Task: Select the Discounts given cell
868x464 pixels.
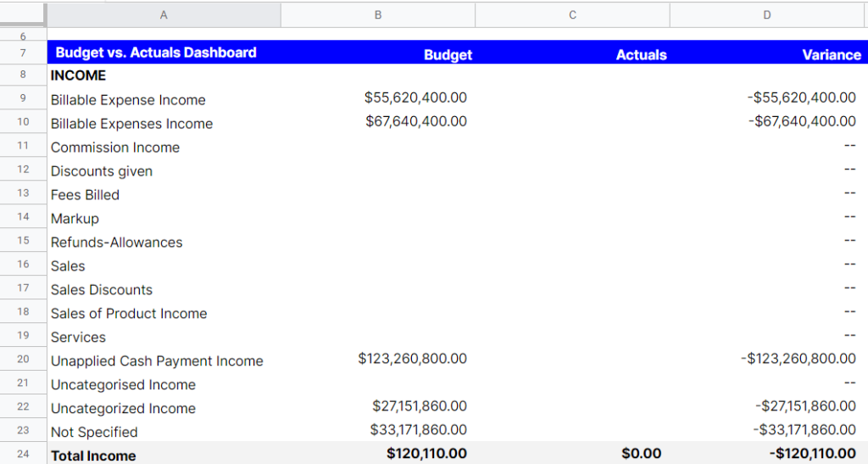Action: tap(164, 170)
